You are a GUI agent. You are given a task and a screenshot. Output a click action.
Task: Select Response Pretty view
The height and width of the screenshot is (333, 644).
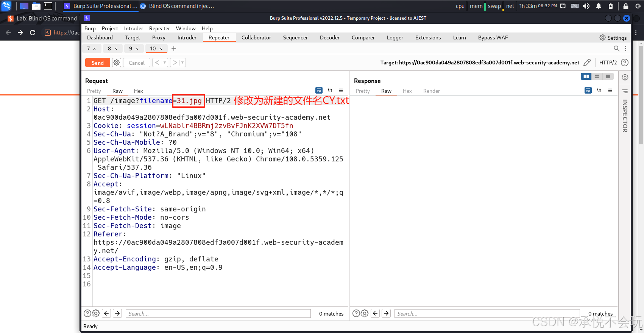(363, 91)
